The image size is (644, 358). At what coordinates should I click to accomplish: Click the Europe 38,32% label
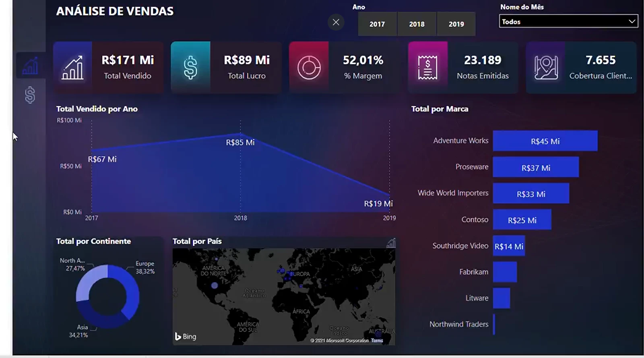point(145,267)
